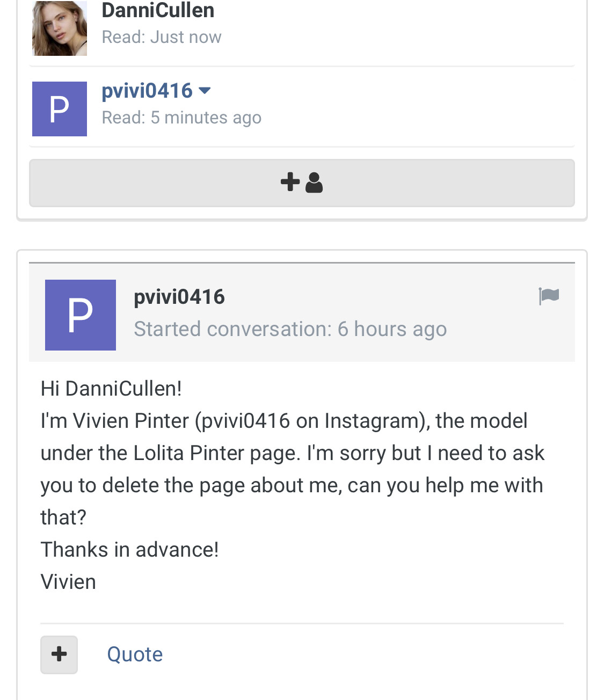Open DanniCullen's profile photo
Viewport: 604px width, 700px height.
60,28
